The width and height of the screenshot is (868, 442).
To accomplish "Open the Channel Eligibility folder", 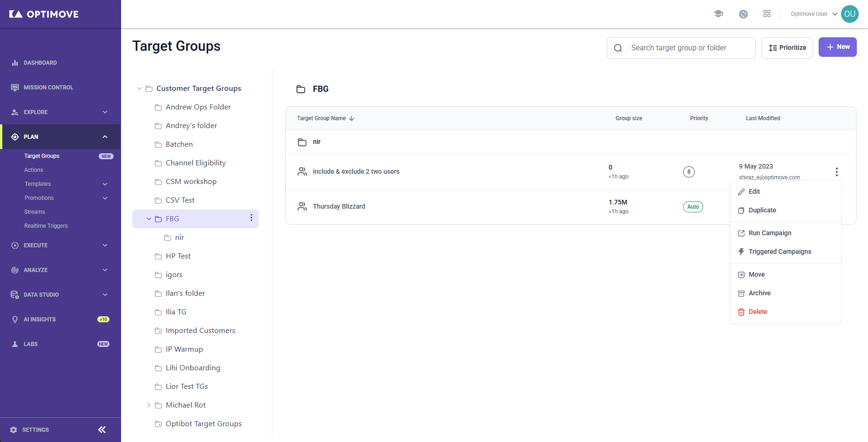I will pos(196,163).
